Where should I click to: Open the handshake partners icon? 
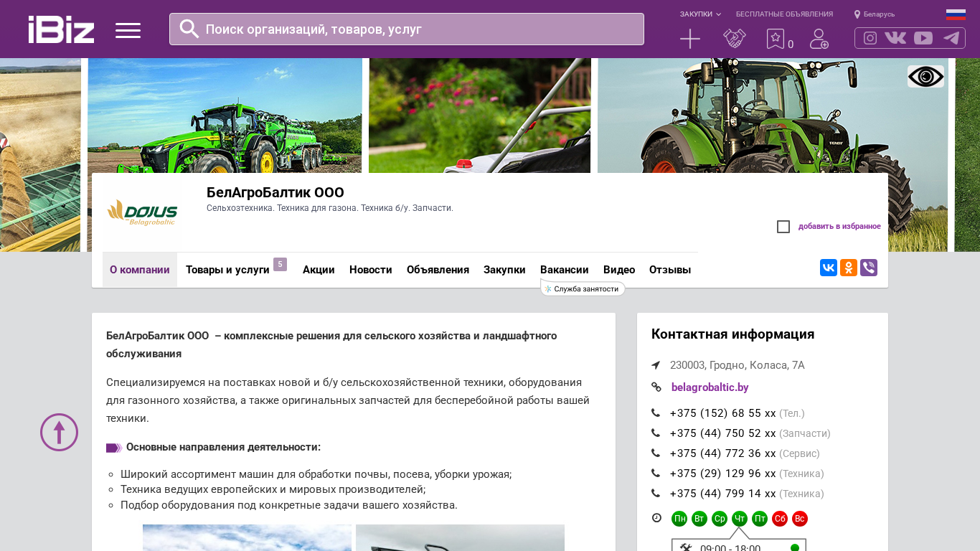click(x=735, y=39)
